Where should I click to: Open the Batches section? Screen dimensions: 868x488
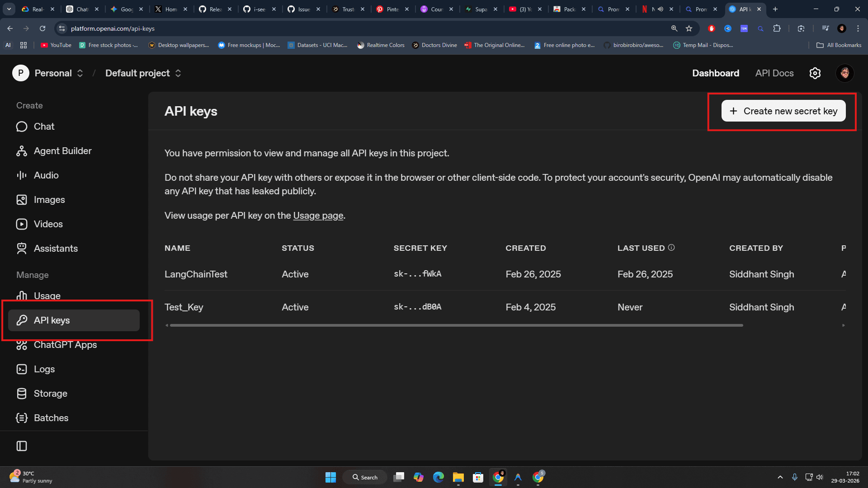(51, 418)
